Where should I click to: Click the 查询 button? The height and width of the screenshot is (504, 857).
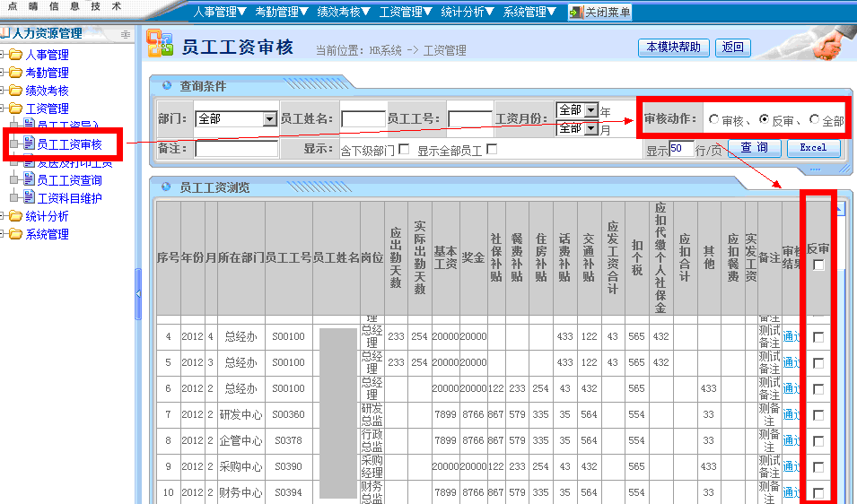pos(754,148)
